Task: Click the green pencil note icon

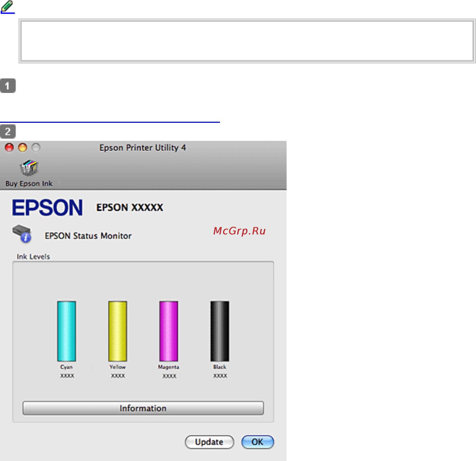Action: click(7, 7)
